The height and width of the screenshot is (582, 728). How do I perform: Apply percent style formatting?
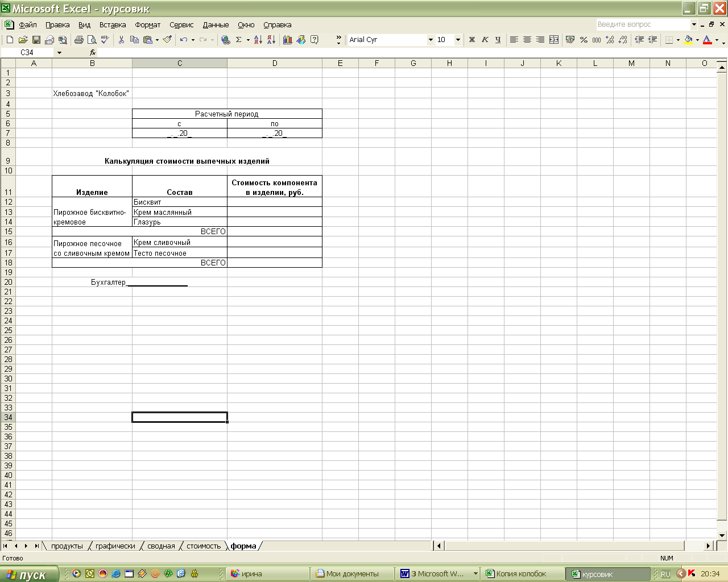[x=584, y=40]
